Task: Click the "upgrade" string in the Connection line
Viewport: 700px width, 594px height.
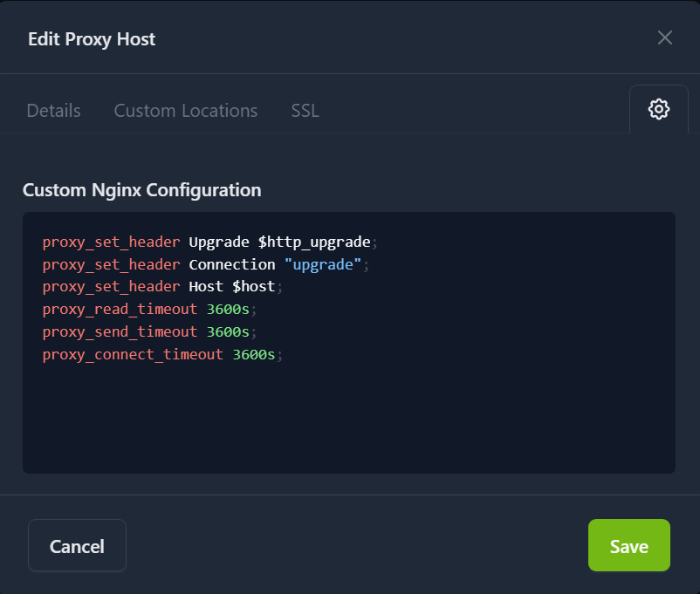Action: pyautogui.click(x=323, y=264)
